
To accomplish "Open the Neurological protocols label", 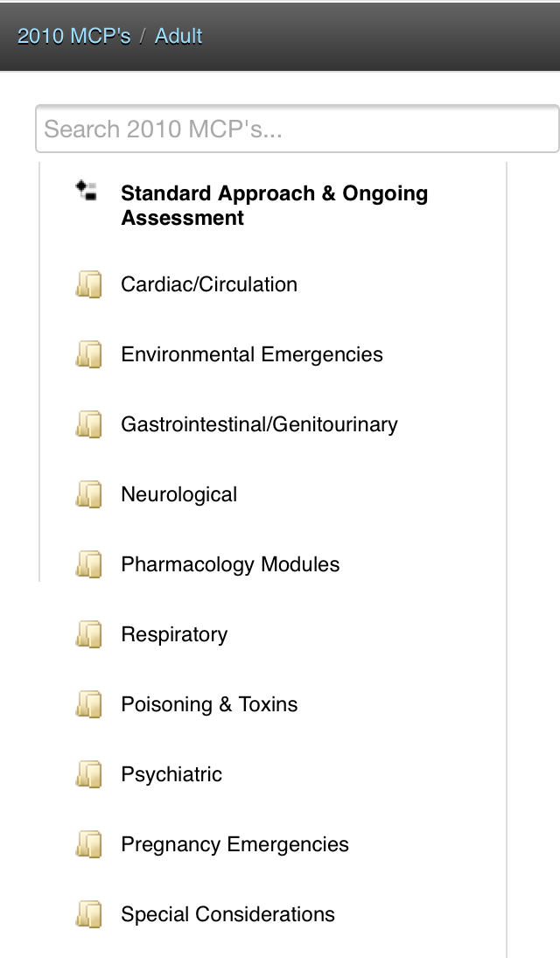I will (178, 494).
